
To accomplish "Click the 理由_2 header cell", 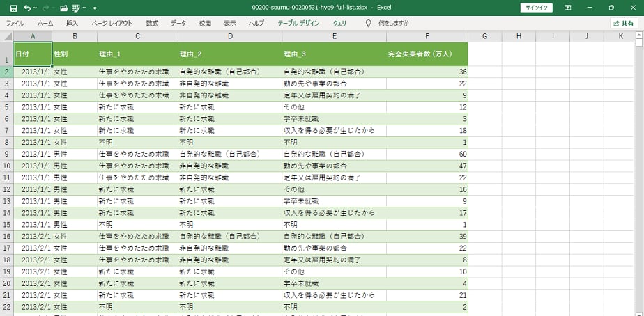I will [230, 54].
